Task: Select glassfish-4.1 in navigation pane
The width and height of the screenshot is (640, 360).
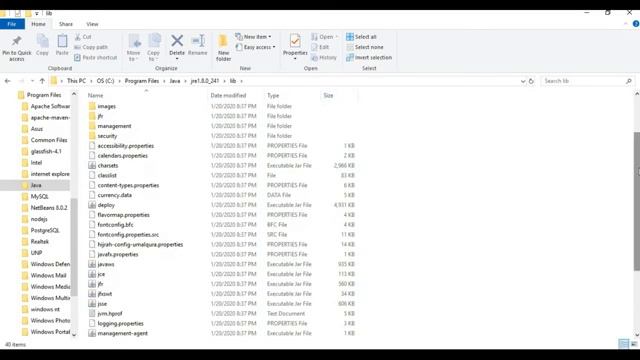Action: click(x=46, y=151)
